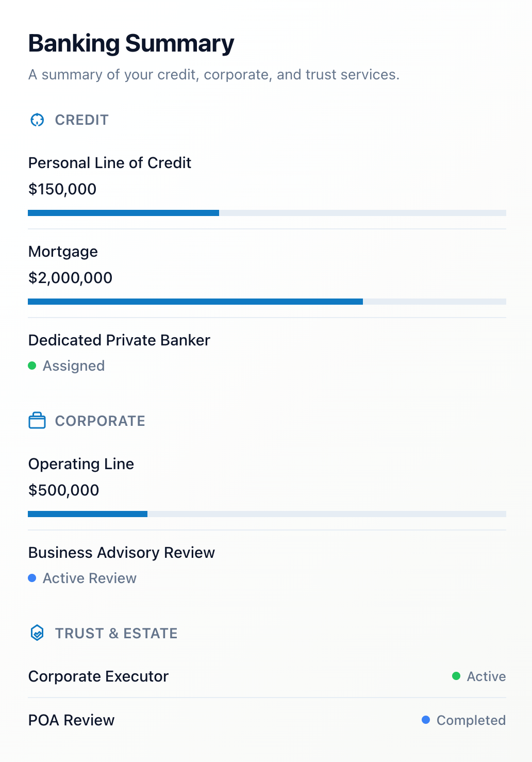
Task: Click the TRUST & ESTATE section header
Action: click(x=116, y=633)
